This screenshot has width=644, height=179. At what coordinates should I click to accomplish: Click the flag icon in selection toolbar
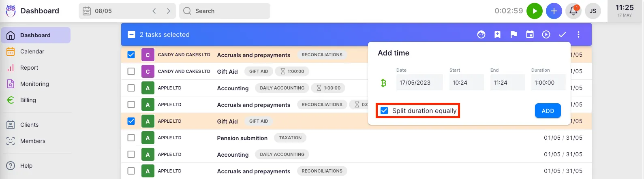tap(513, 35)
